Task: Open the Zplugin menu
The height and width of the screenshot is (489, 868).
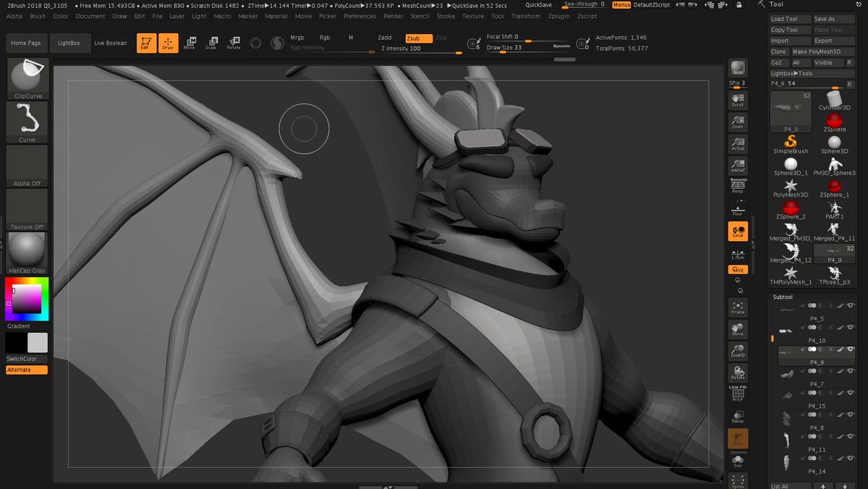Action: click(558, 16)
